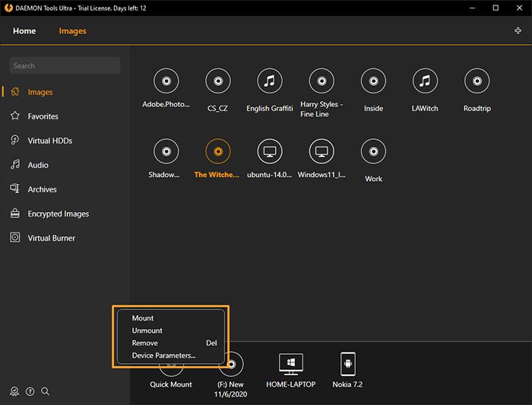The image size is (532, 405).
Task: Open the Adobe.Photo... disc image
Action: 166,81
